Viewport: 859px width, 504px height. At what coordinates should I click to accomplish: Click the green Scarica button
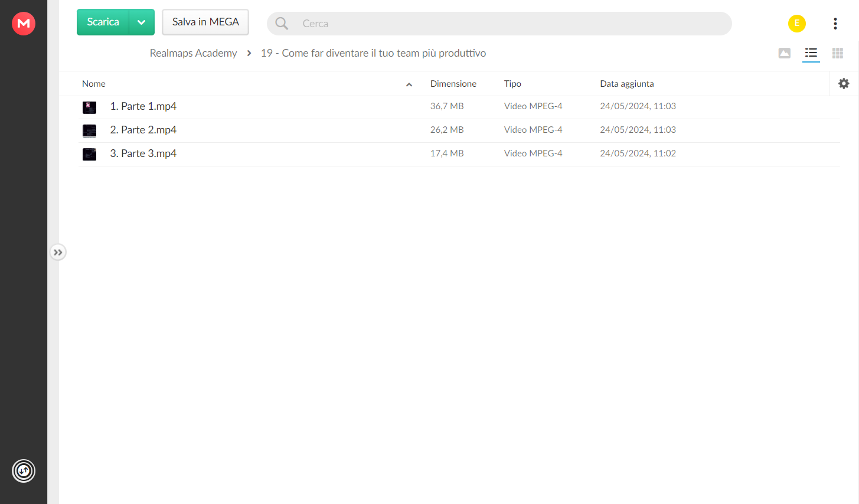103,22
